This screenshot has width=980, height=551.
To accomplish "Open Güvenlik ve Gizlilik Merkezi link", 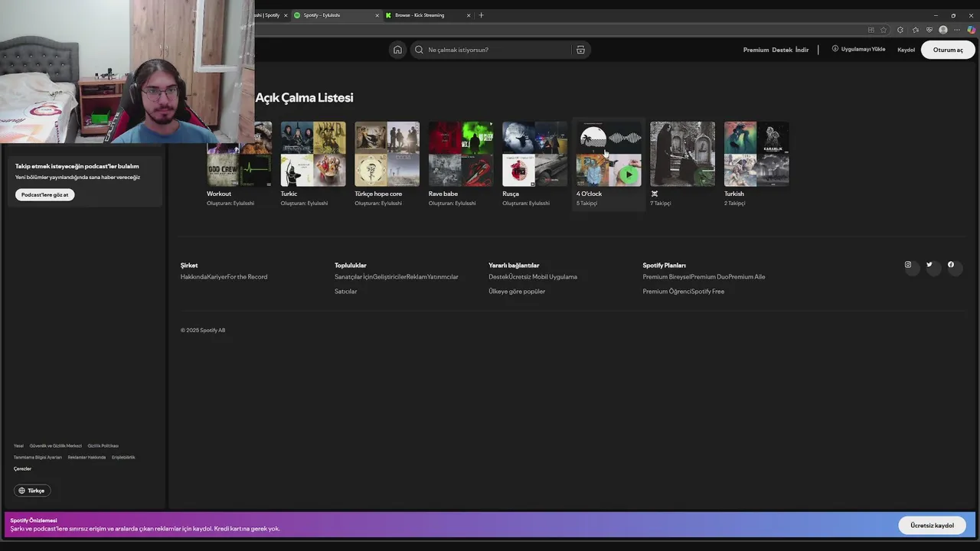I will [x=56, y=446].
